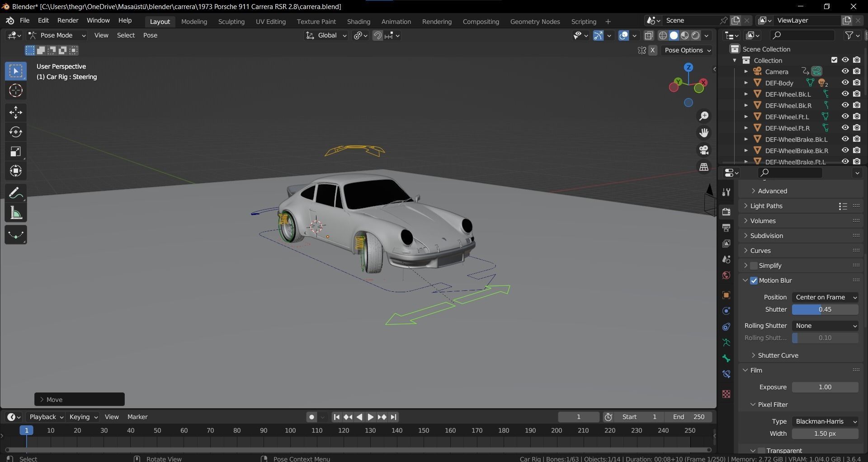Play the animation forward
Screen dimensions: 868x462
tap(370, 417)
